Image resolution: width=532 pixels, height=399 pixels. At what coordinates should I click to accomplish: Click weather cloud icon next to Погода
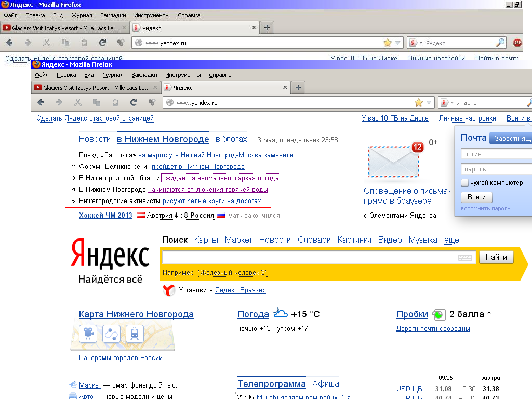coord(281,313)
